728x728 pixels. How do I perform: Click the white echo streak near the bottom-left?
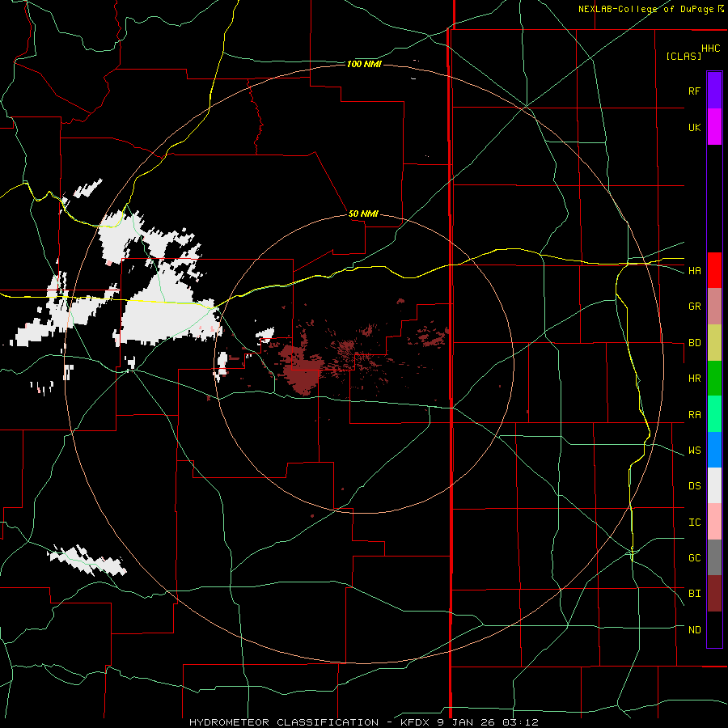pos(87,561)
